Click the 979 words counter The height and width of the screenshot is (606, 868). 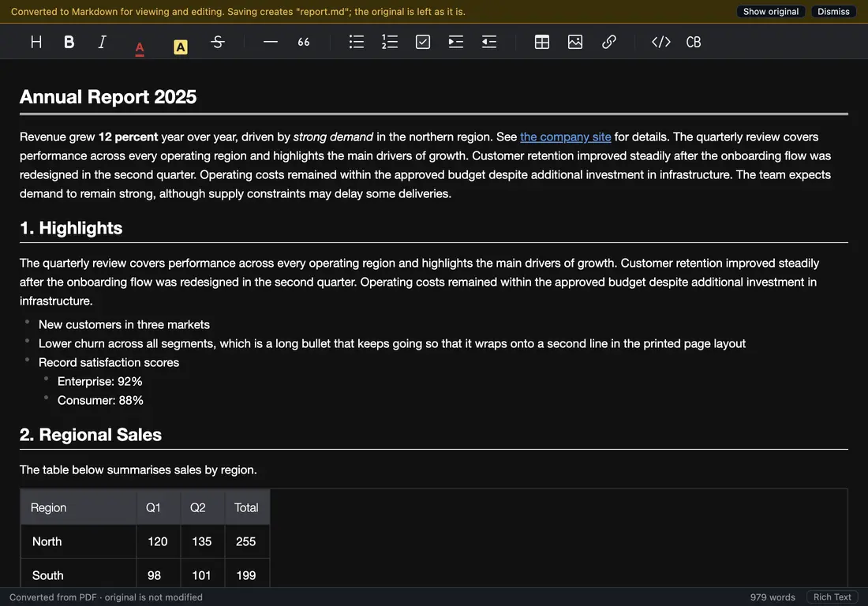[773, 597]
